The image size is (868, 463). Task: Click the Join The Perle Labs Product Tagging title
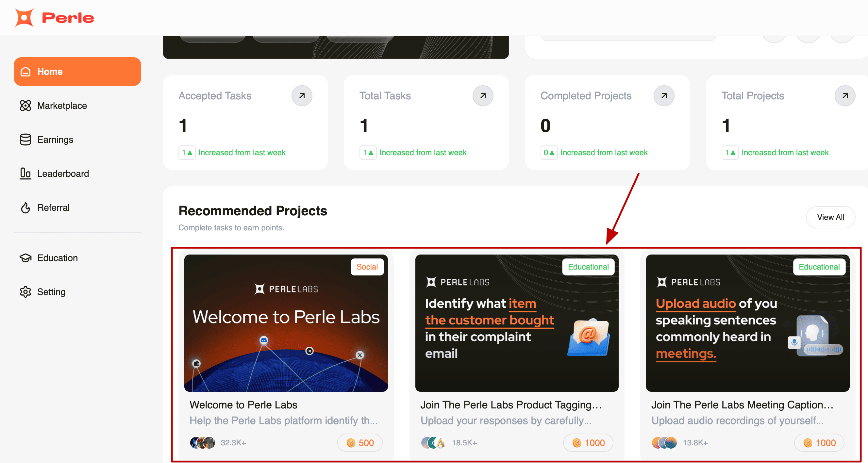[x=510, y=405]
